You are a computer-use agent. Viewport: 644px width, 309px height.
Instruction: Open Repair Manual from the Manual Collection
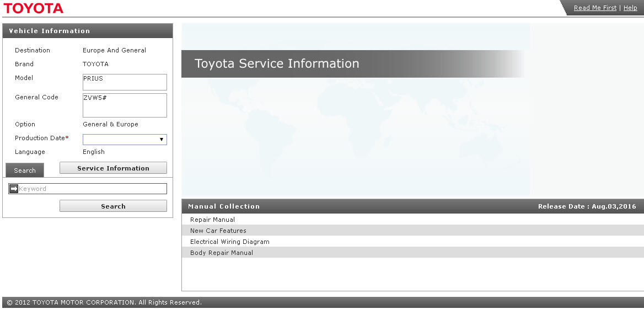coord(212,220)
